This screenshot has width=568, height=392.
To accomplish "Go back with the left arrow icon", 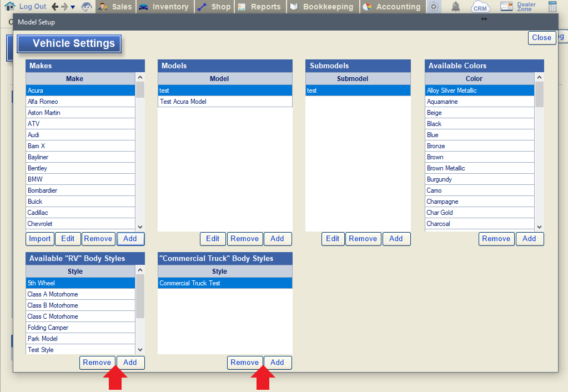I will click(55, 7).
